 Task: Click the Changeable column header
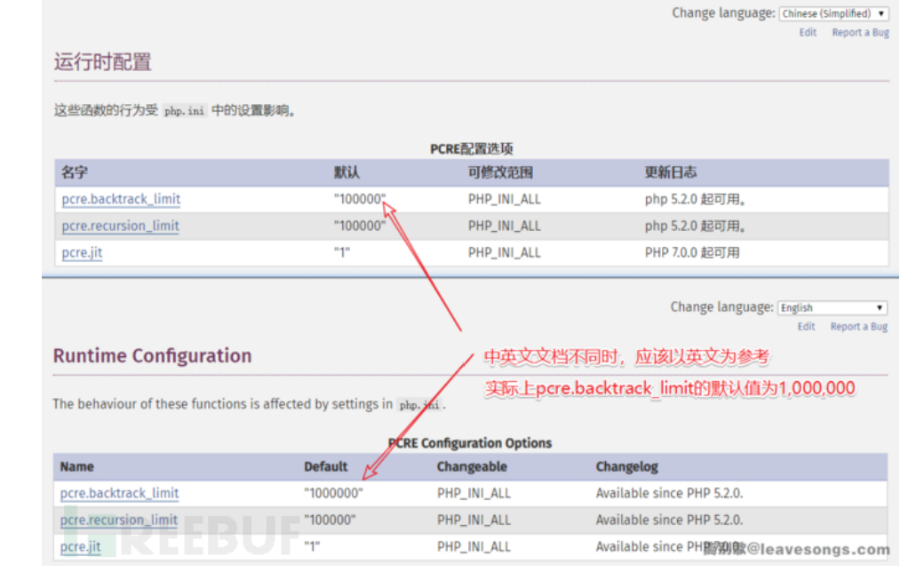472,466
